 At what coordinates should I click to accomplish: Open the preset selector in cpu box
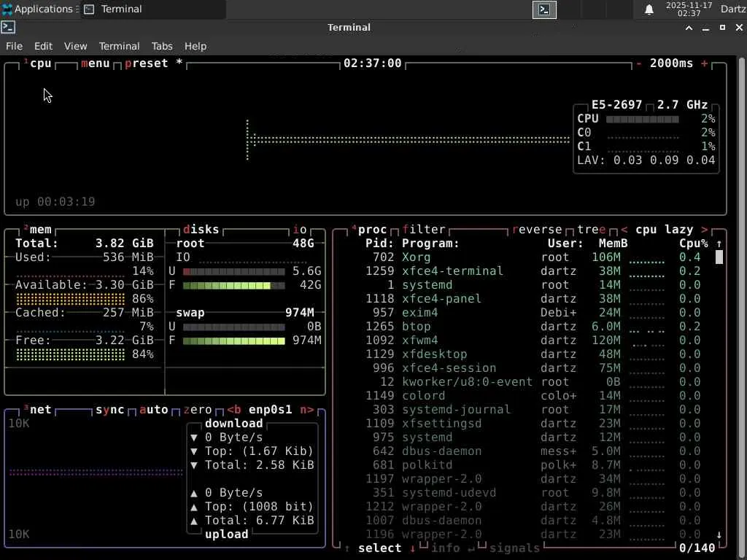[x=147, y=63]
